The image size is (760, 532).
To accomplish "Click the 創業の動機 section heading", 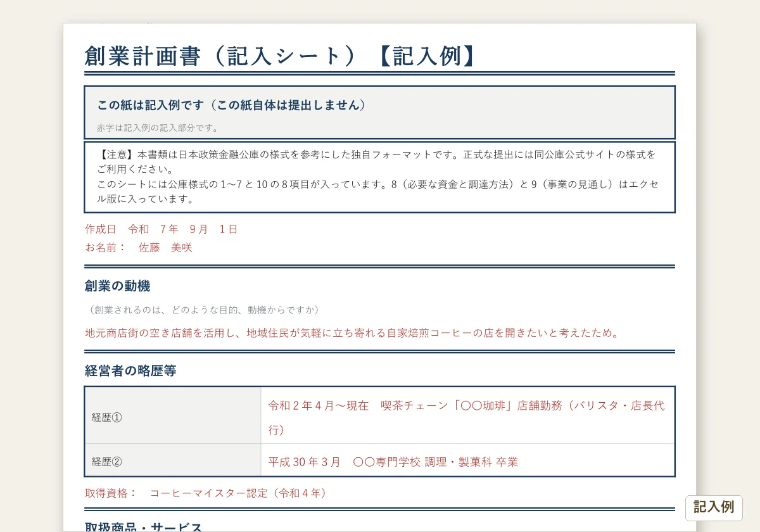I will (x=118, y=286).
